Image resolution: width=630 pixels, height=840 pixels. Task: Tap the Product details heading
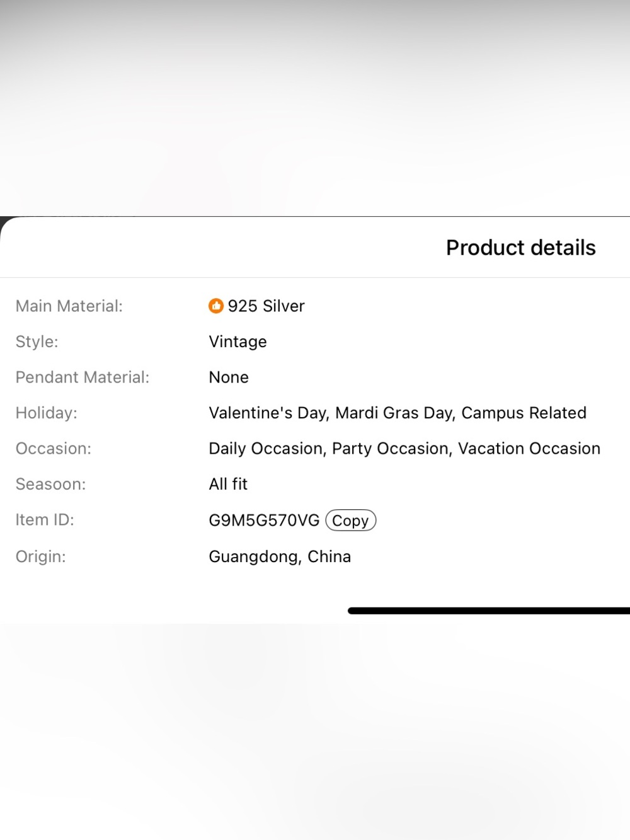coord(521,248)
